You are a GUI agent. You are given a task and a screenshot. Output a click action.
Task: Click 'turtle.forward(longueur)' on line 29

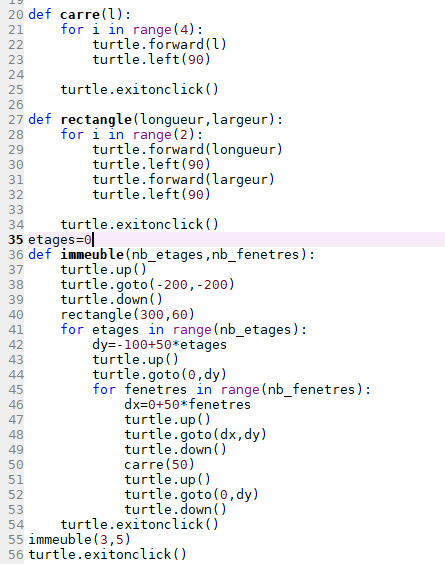[187, 150]
